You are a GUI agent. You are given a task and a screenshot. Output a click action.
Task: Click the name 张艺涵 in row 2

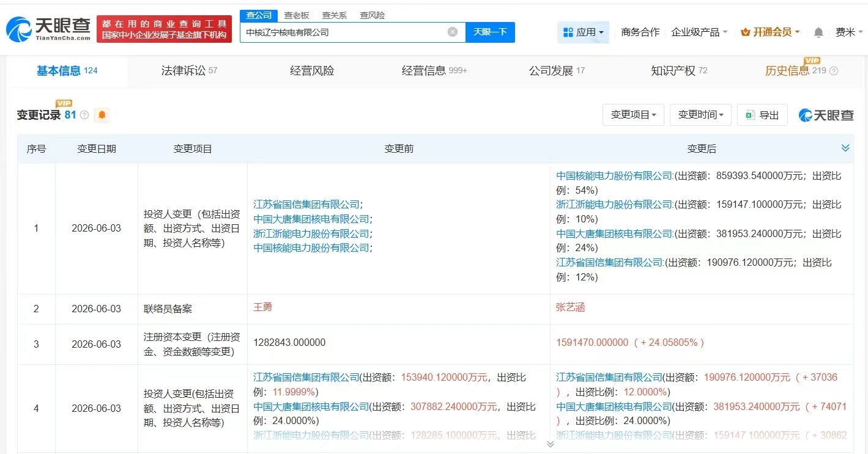pos(570,307)
